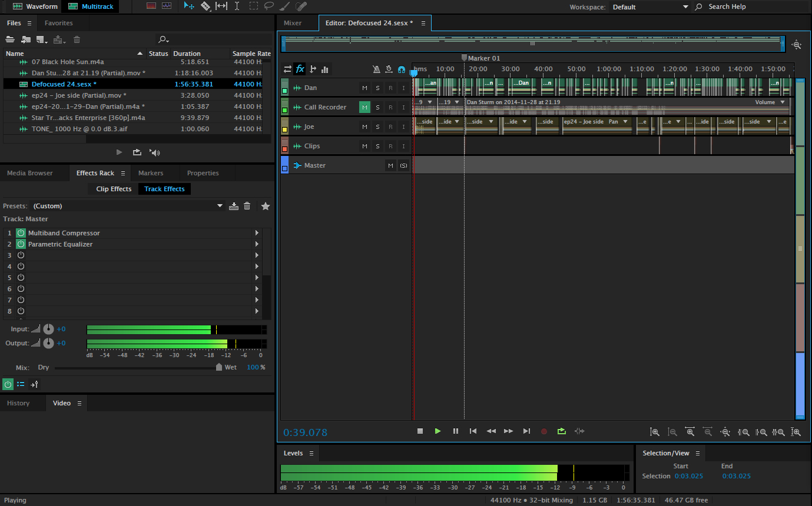
Task: Click the Stop button in transport
Action: coord(420,431)
